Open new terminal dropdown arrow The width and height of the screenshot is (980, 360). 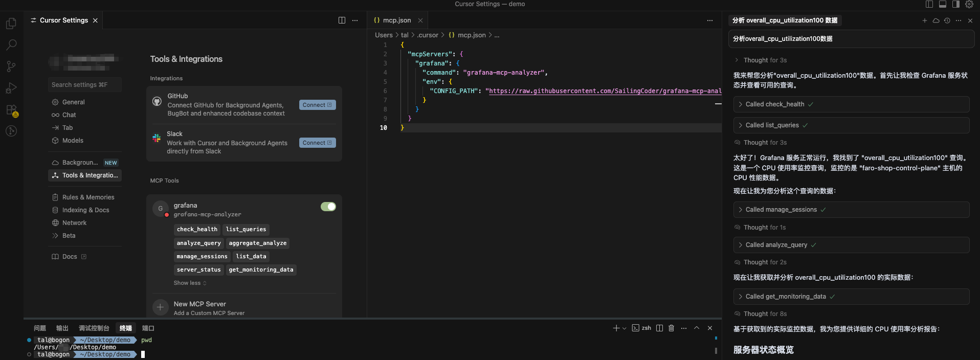pyautogui.click(x=625, y=328)
